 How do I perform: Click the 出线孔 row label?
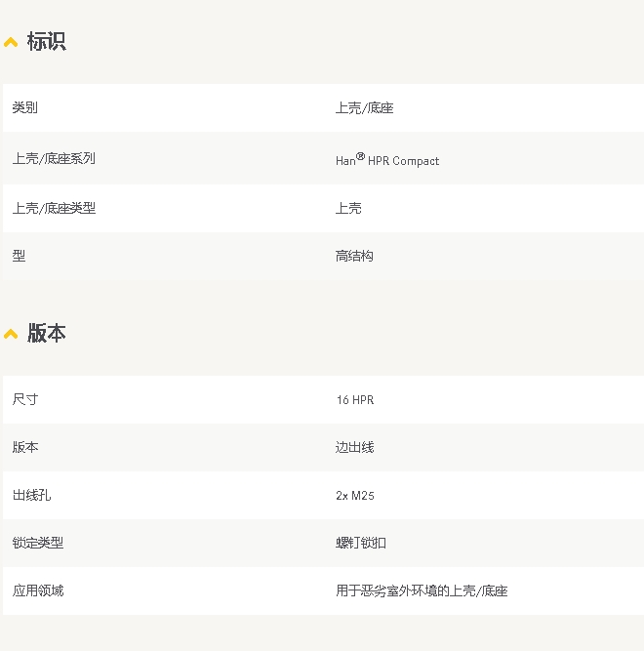[31, 495]
